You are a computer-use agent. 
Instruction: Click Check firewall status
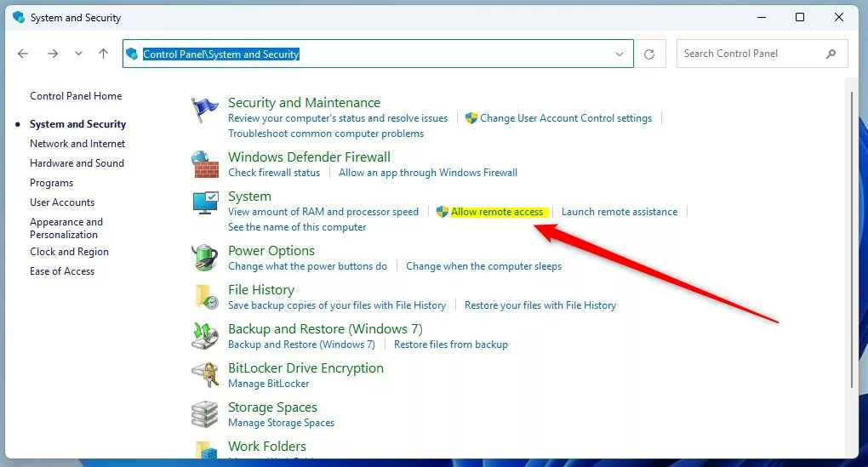(x=274, y=173)
